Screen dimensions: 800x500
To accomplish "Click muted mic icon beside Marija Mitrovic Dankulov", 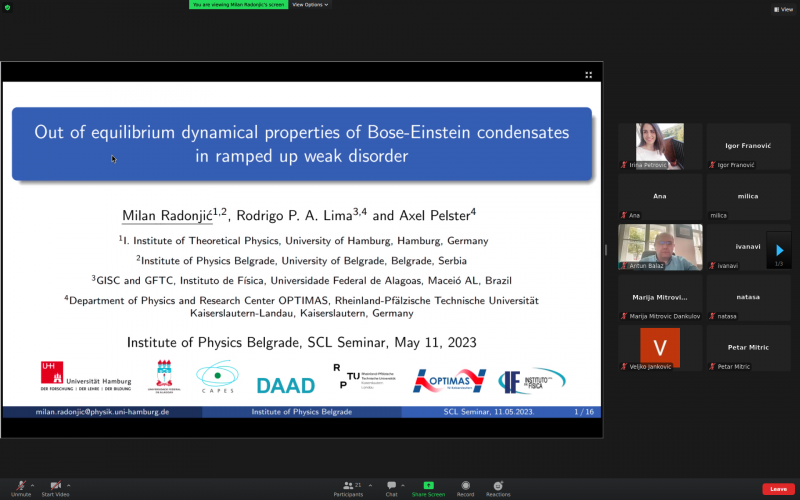I will (x=623, y=316).
